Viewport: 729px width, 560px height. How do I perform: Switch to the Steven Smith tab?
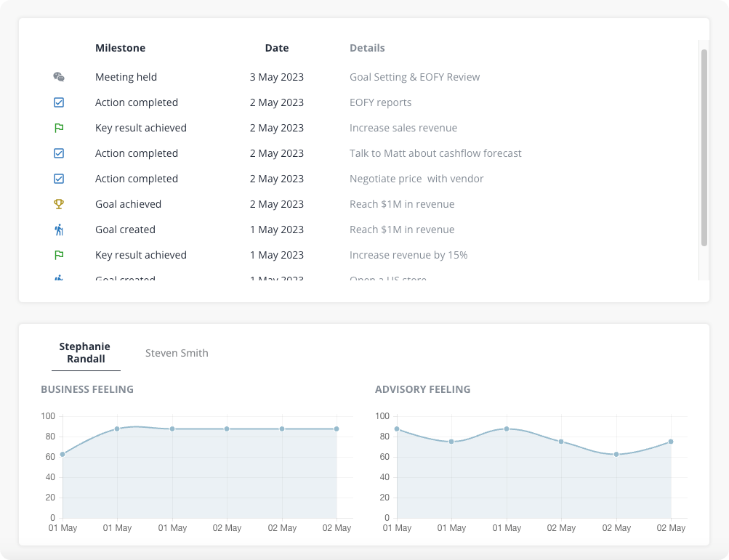click(177, 353)
